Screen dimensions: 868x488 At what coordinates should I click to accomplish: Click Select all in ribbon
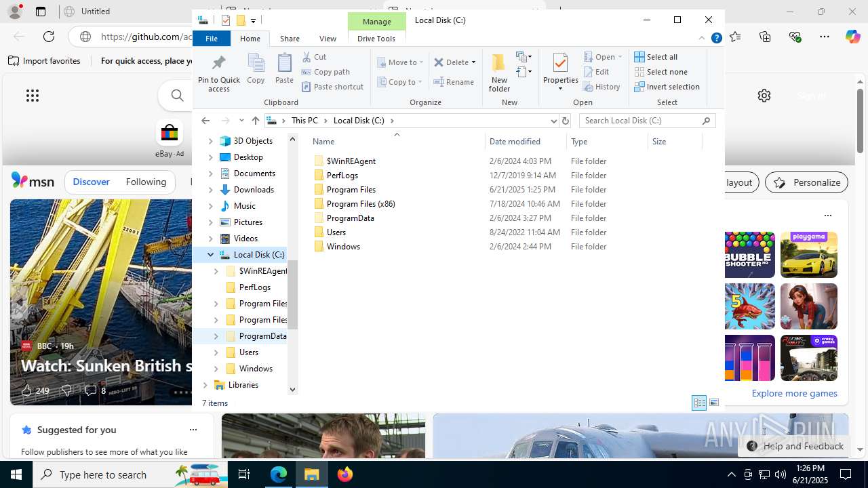[656, 57]
